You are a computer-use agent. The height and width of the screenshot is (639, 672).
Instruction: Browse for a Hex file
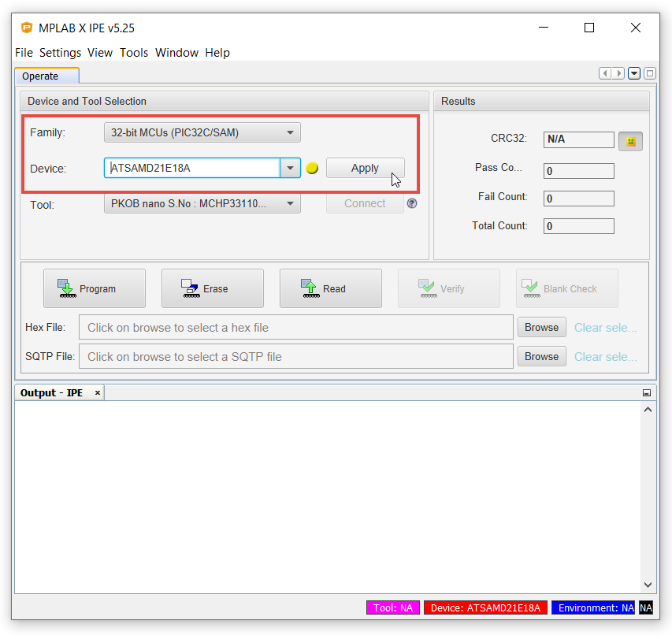coord(541,327)
